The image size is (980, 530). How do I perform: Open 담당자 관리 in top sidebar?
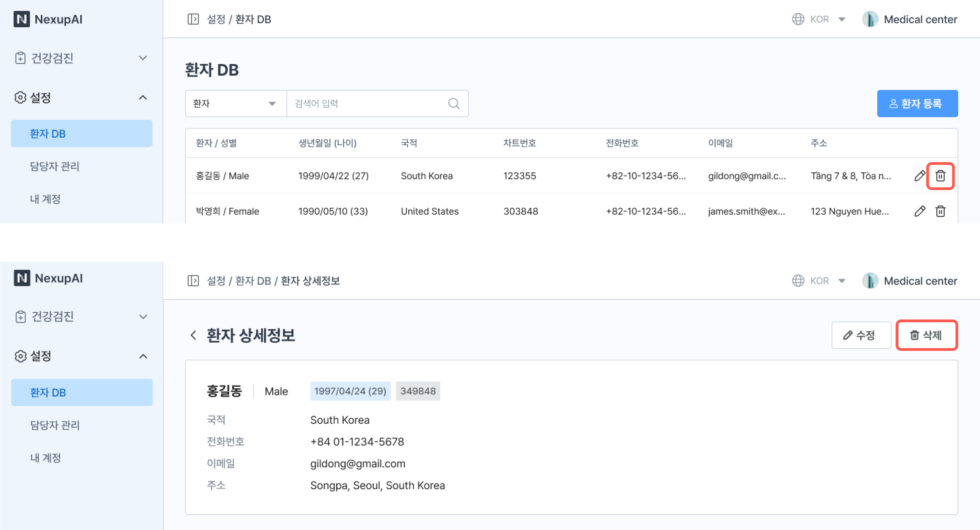(x=55, y=166)
